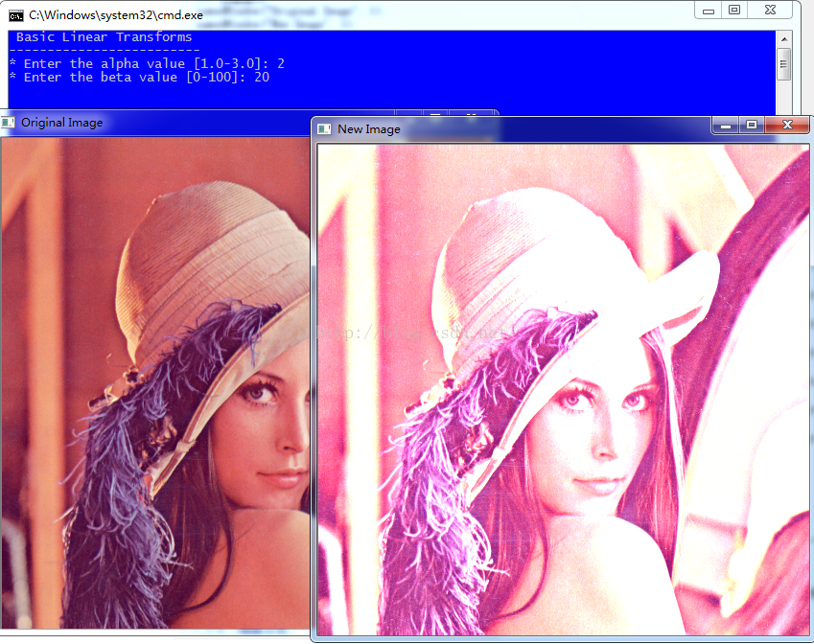Click the Original Image title bar text
The height and width of the screenshot is (644, 814).
coord(61,123)
